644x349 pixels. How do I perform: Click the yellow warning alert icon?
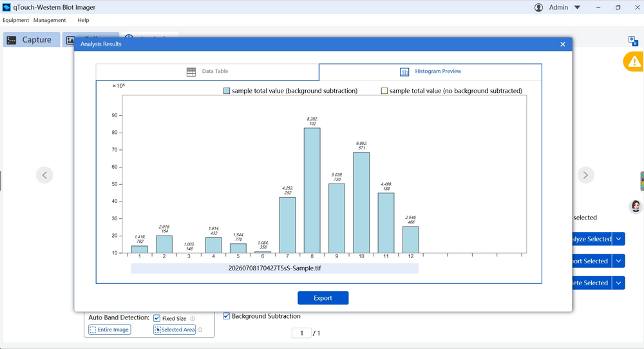[x=634, y=62]
